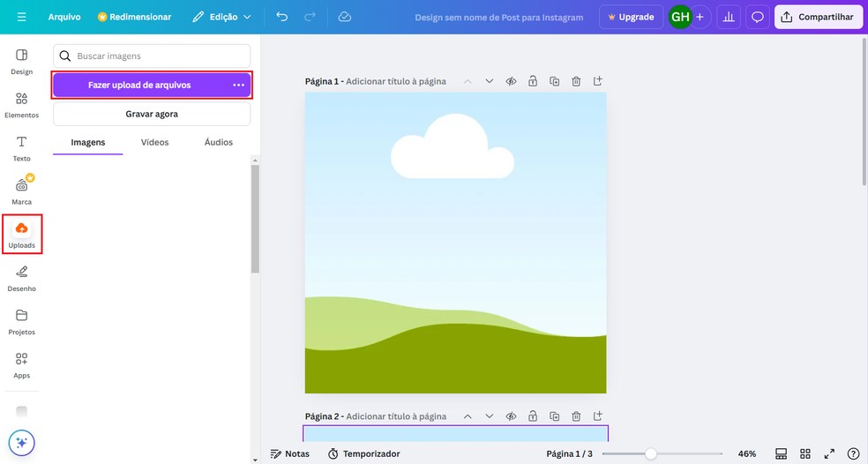Show page thumbnails strip view
Image resolution: width=868 pixels, height=464 pixels.
[x=781, y=454]
